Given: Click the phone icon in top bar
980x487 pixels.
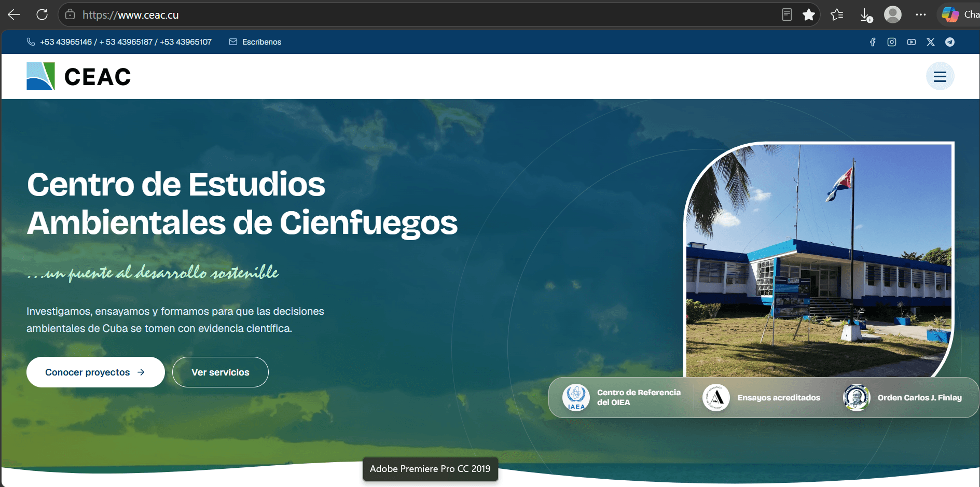Looking at the screenshot, I should 31,41.
